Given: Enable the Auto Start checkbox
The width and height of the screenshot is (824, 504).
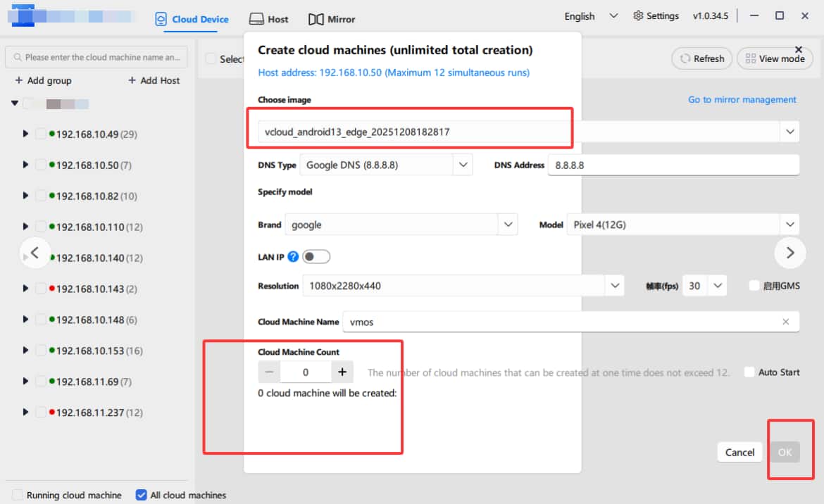Looking at the screenshot, I should click(749, 372).
